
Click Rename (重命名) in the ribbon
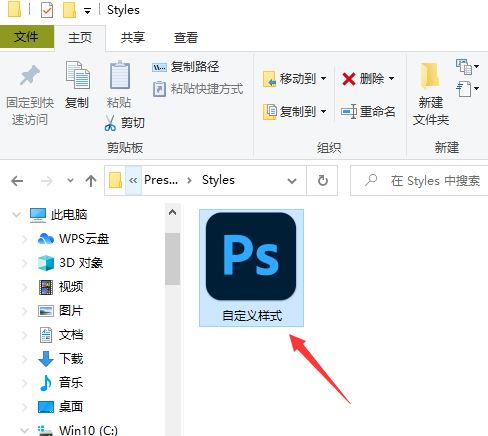click(x=368, y=111)
